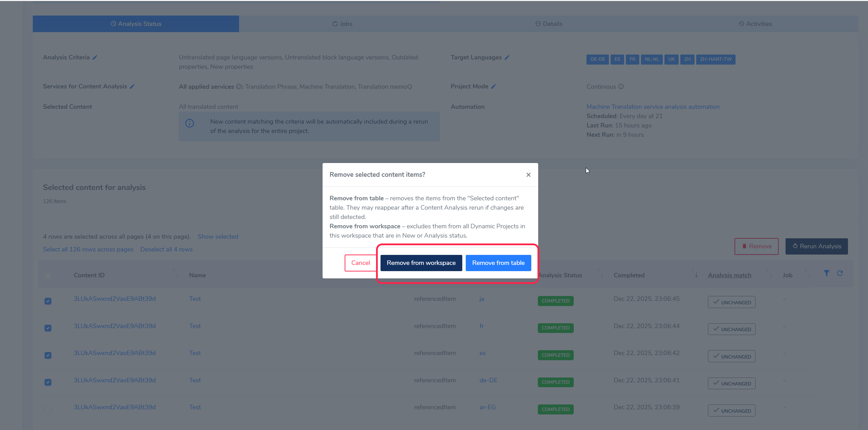Open Content ID link in ja row
The width and height of the screenshot is (868, 430).
click(x=115, y=299)
